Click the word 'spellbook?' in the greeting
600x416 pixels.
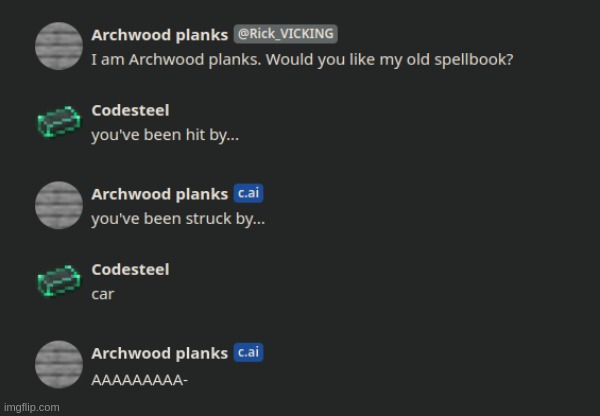pos(474,60)
